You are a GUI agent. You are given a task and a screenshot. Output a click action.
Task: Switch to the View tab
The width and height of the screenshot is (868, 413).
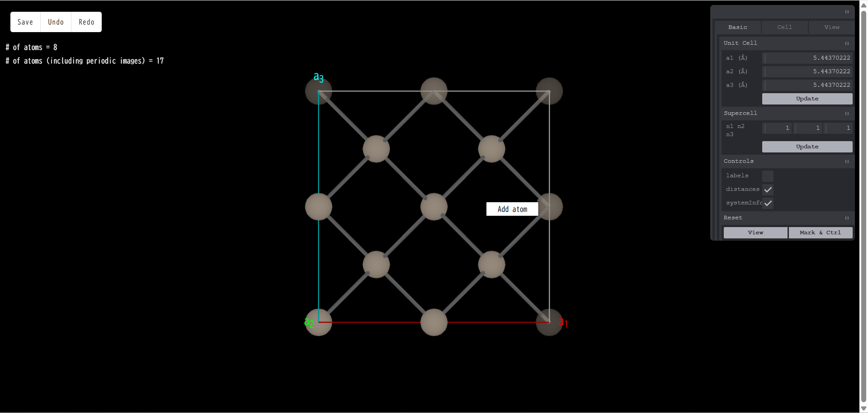tap(831, 27)
